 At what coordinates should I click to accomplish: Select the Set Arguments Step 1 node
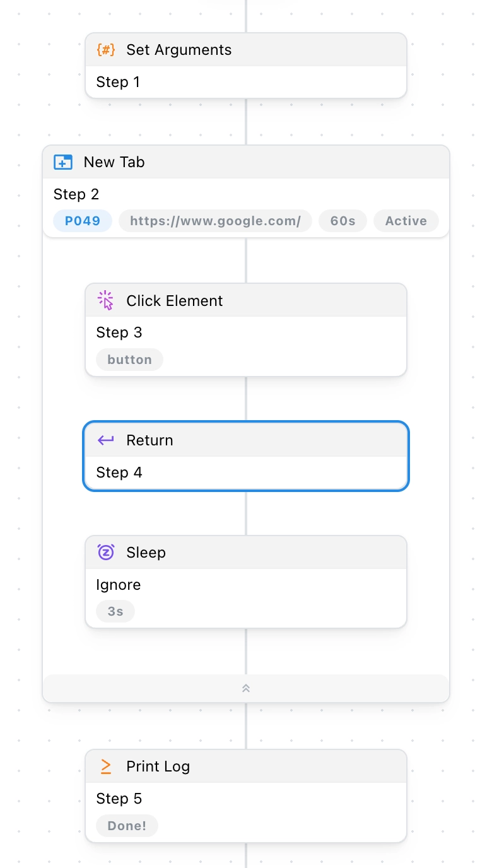246,66
